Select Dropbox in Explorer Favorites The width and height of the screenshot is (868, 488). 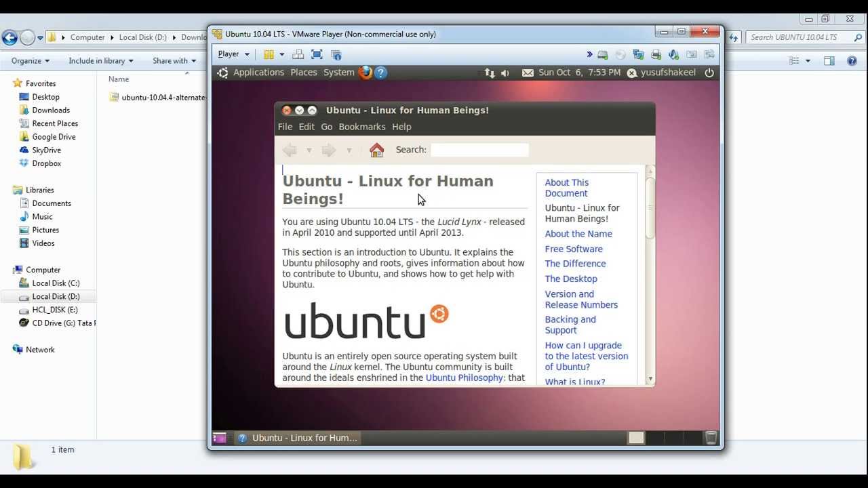(x=47, y=163)
